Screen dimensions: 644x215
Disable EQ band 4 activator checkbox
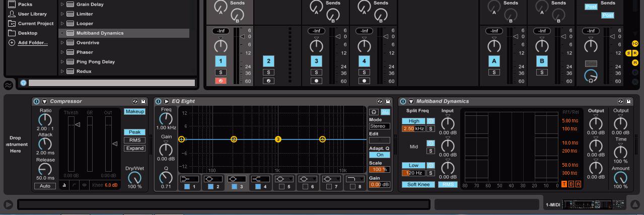(258, 187)
